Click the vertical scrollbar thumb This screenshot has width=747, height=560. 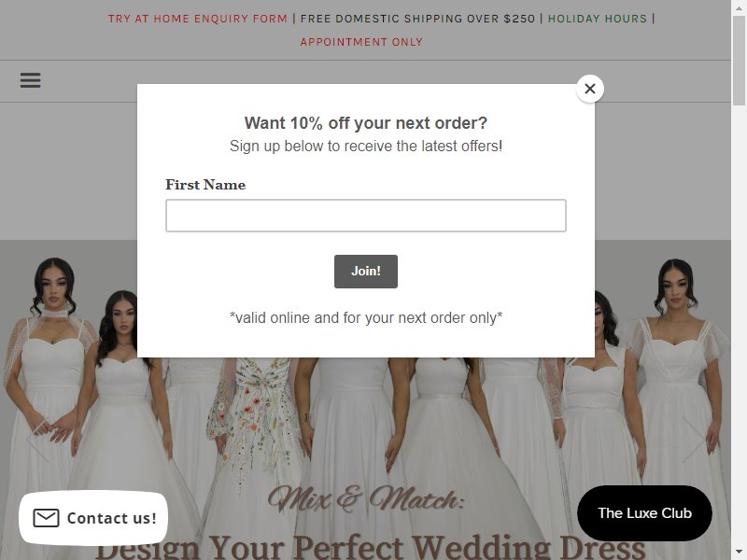tap(739, 60)
